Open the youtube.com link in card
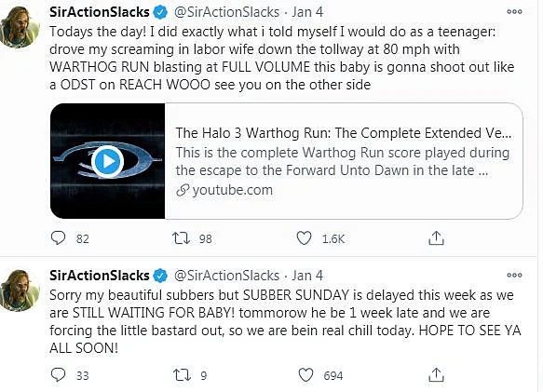 point(232,190)
